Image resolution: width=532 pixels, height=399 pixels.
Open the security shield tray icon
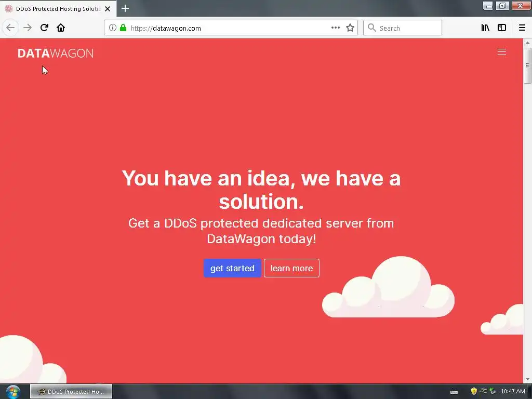[x=474, y=391]
